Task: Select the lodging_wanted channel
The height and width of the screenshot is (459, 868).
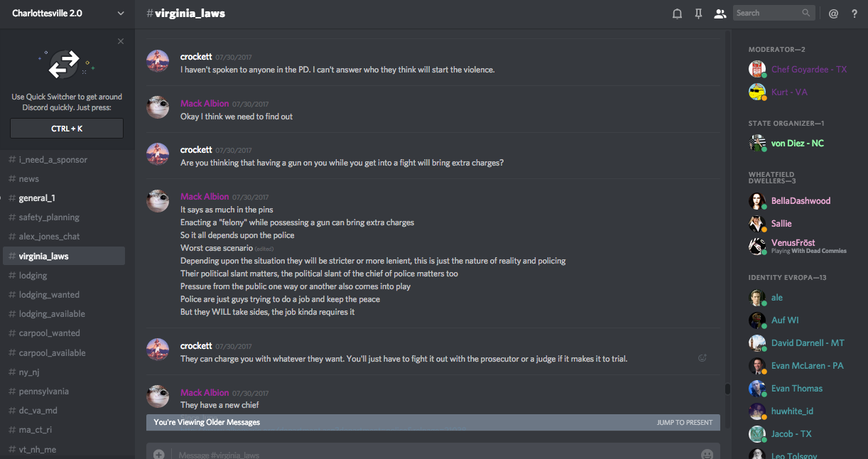Action: (x=49, y=295)
